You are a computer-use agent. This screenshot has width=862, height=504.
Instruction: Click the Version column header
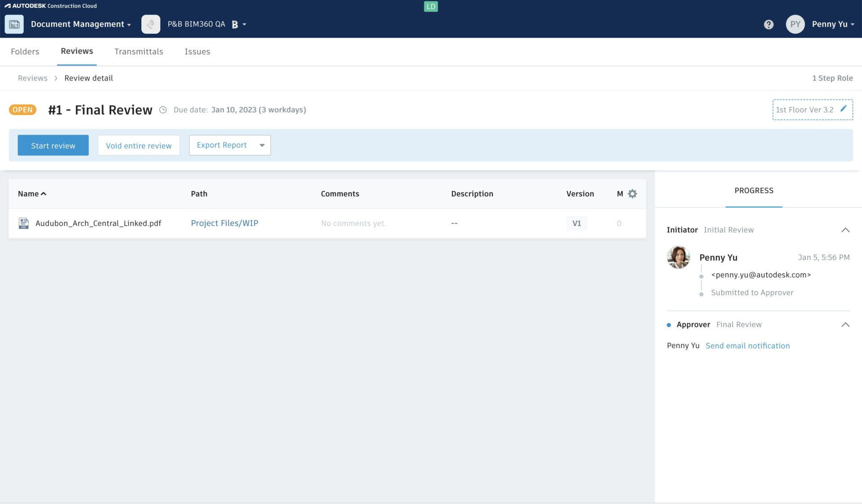tap(580, 194)
